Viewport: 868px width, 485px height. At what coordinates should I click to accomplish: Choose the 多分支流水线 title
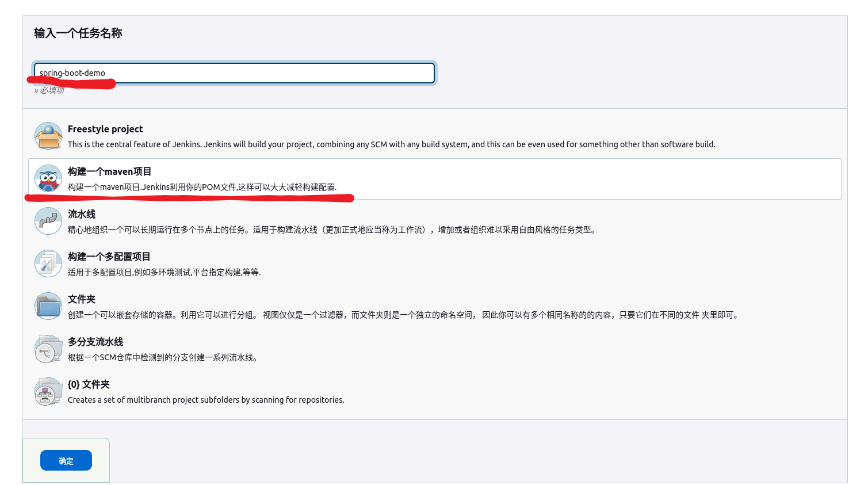click(95, 342)
